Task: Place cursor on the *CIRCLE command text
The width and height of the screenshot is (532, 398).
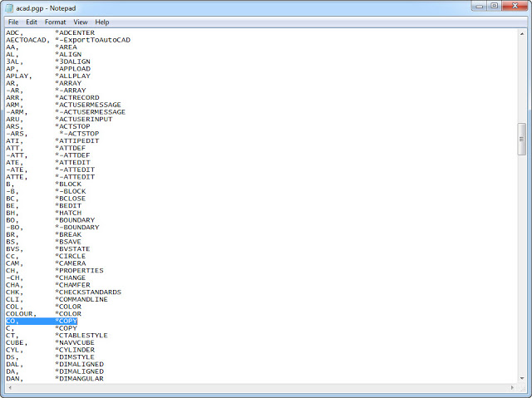Action: pyautogui.click(x=70, y=256)
